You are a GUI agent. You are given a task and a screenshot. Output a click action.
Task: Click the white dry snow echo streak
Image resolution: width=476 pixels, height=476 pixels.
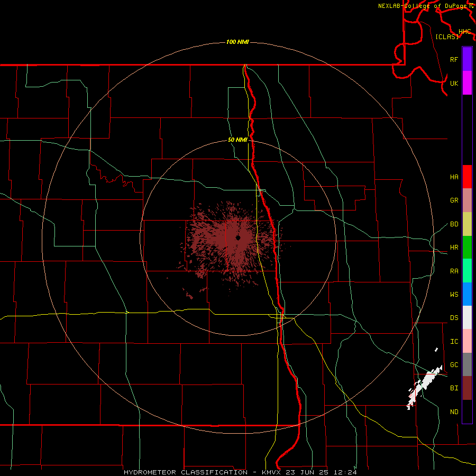424,387
